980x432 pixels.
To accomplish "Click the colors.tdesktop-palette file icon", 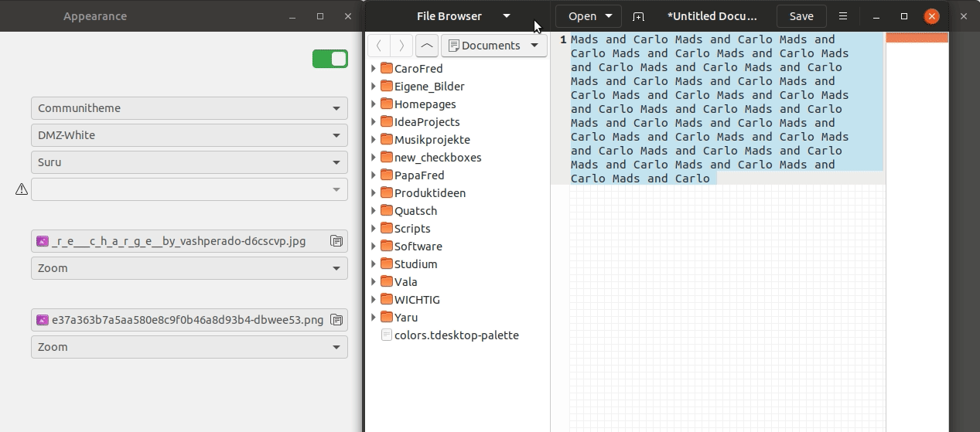I will [x=387, y=335].
